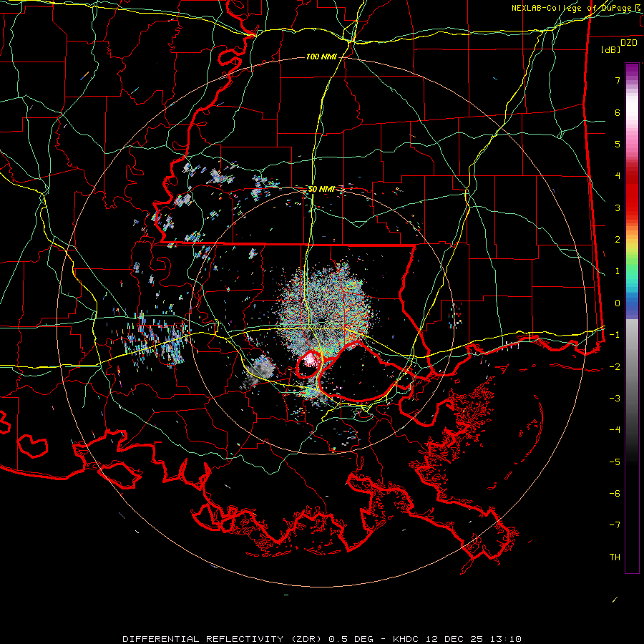Click the 3 tick on the color scale
Image resolution: width=644 pixels, height=644 pixels.
coord(618,208)
